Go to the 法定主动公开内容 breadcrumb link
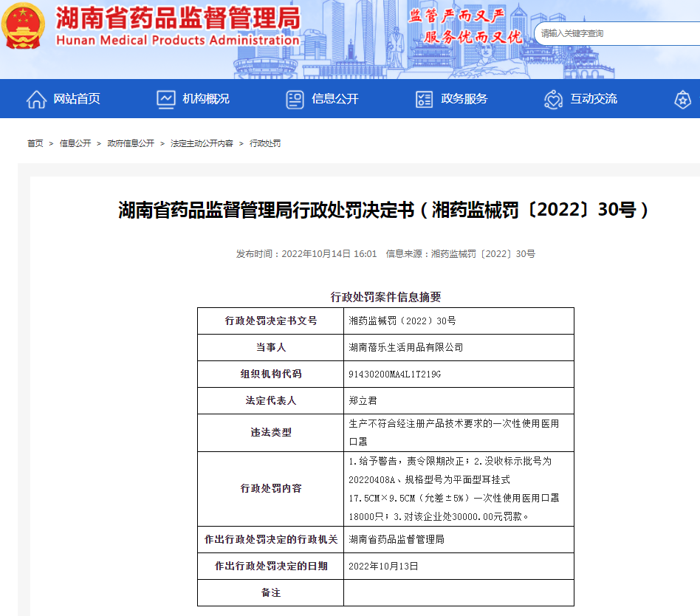The width and height of the screenshot is (700, 616). 202,143
